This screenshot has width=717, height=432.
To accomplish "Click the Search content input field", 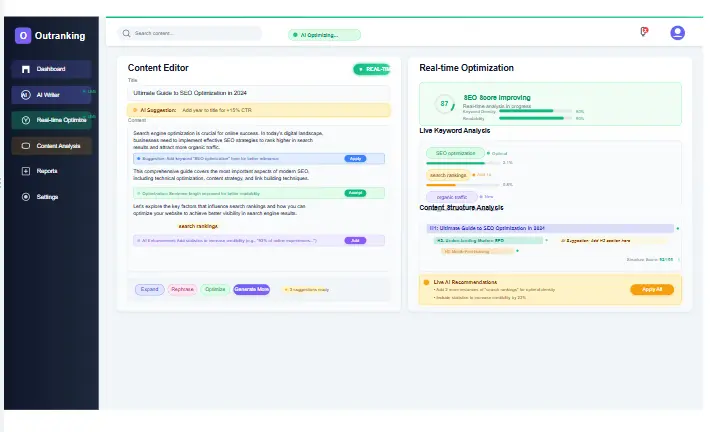I will [190, 33].
